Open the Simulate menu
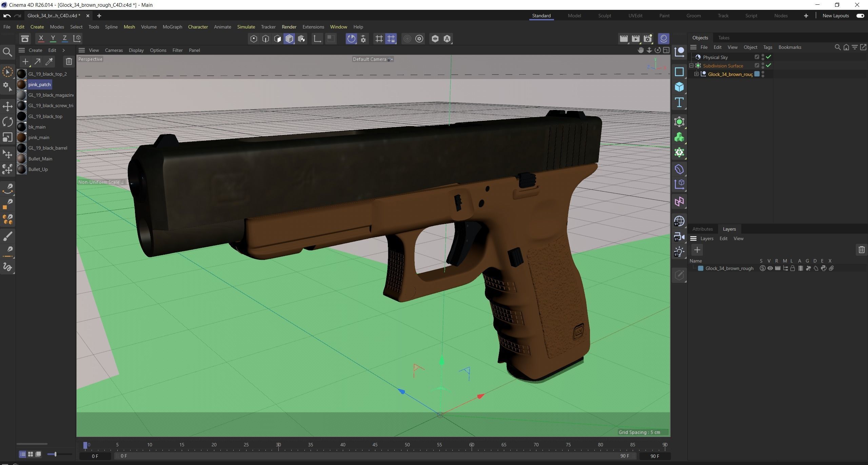 coord(246,27)
